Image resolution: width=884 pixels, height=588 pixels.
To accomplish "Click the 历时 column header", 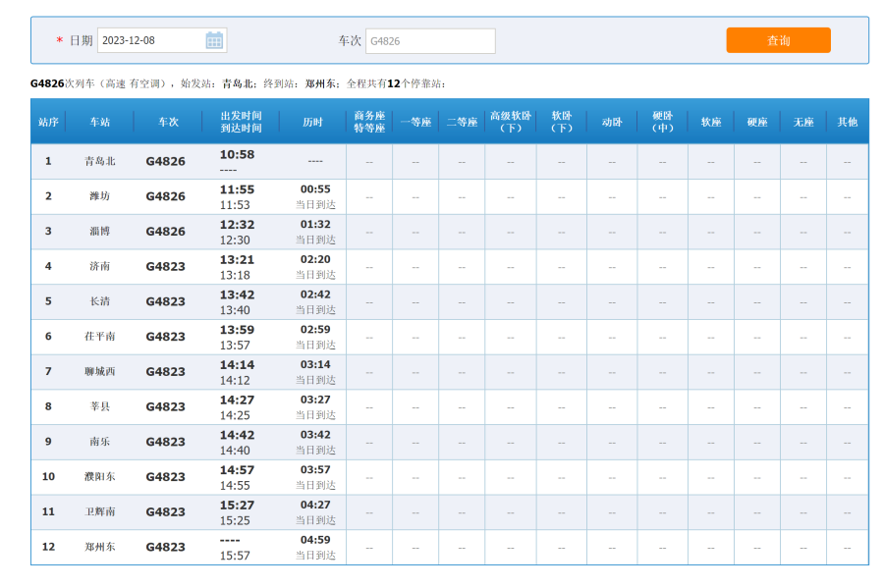I will tap(312, 123).
